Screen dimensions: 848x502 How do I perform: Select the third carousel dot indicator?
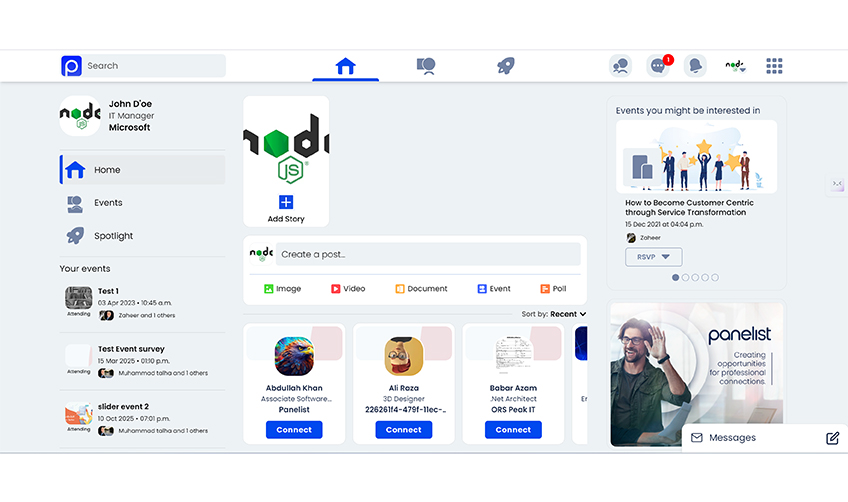click(x=695, y=277)
